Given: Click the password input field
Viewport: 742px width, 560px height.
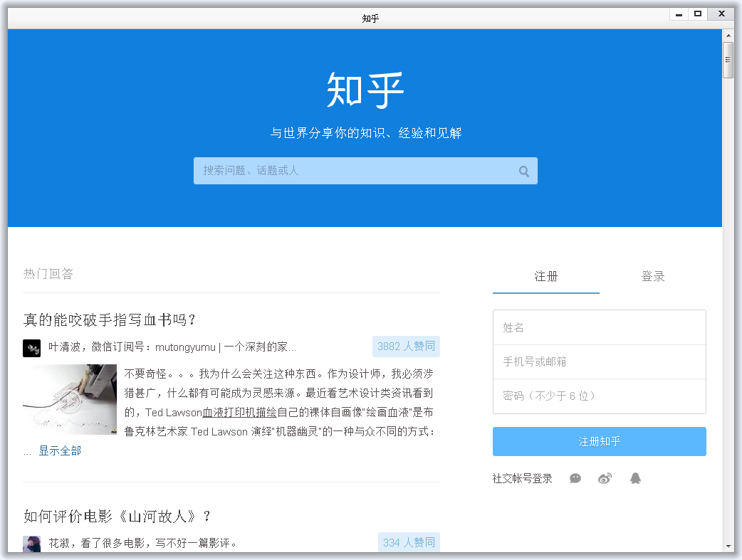Looking at the screenshot, I should click(x=599, y=396).
